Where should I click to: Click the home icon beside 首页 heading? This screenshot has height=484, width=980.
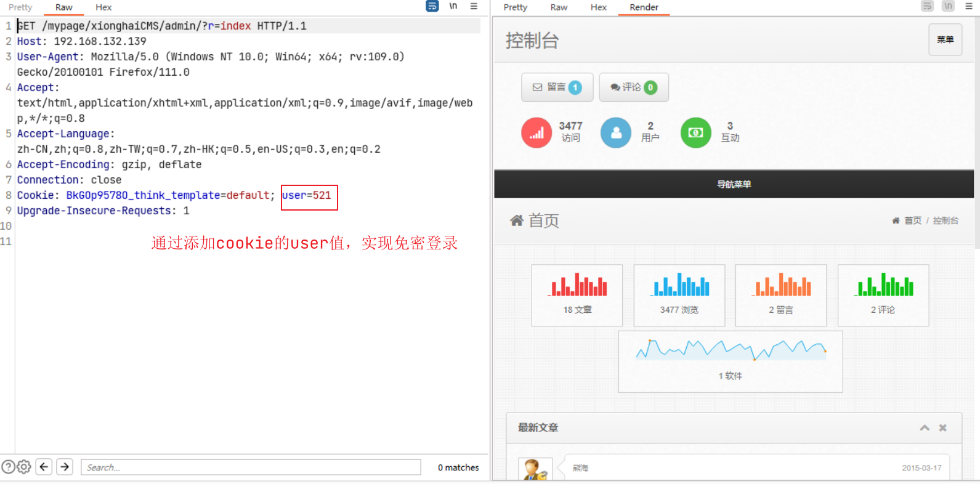coord(516,220)
